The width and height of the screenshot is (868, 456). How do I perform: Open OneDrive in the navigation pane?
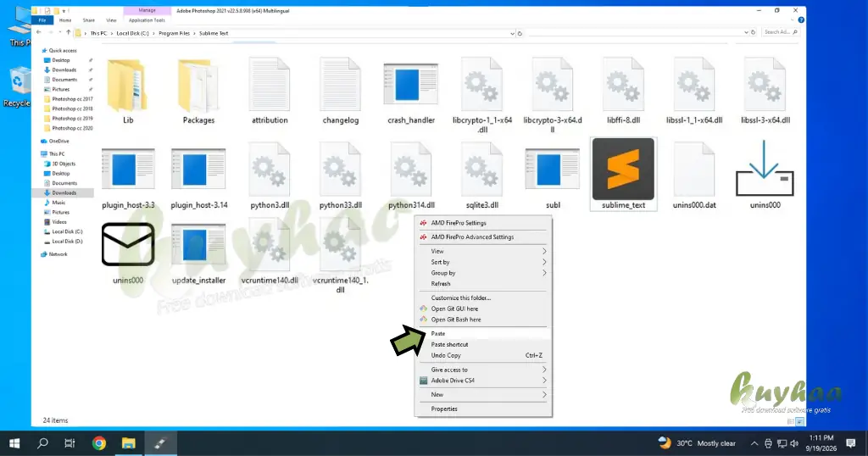[58, 141]
